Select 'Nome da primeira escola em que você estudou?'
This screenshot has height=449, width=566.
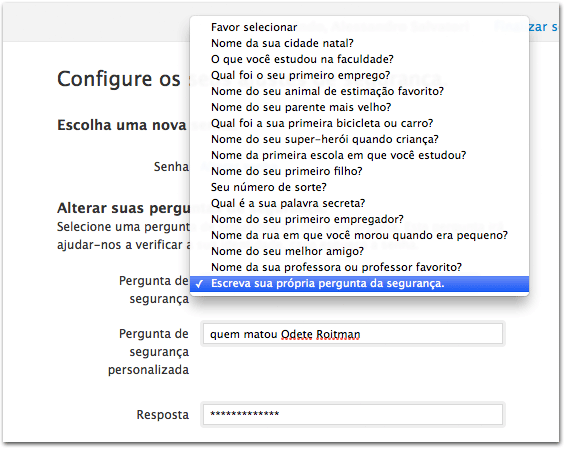(359, 155)
